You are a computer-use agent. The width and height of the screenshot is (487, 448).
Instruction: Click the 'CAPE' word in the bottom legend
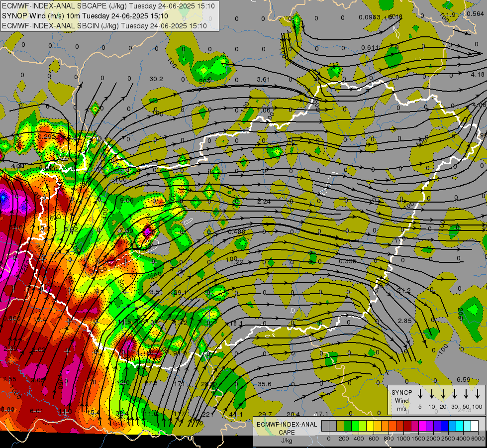tap(287, 433)
